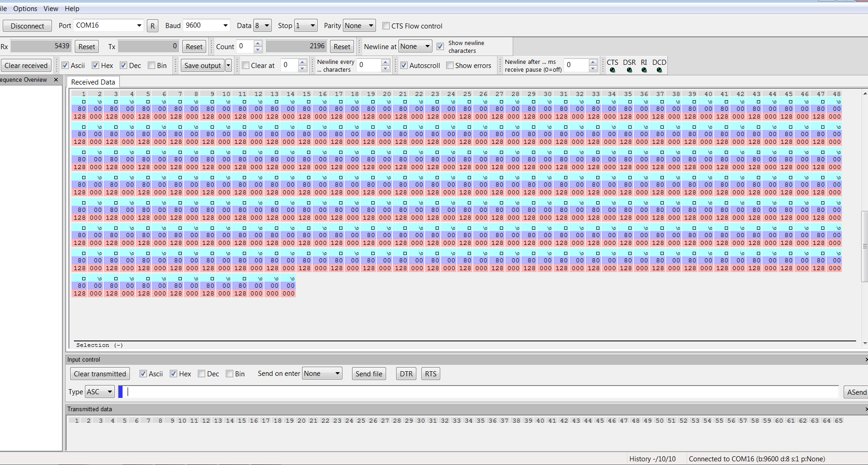Click the Input control panel header
Screen dimensions: 868x465
467,360
